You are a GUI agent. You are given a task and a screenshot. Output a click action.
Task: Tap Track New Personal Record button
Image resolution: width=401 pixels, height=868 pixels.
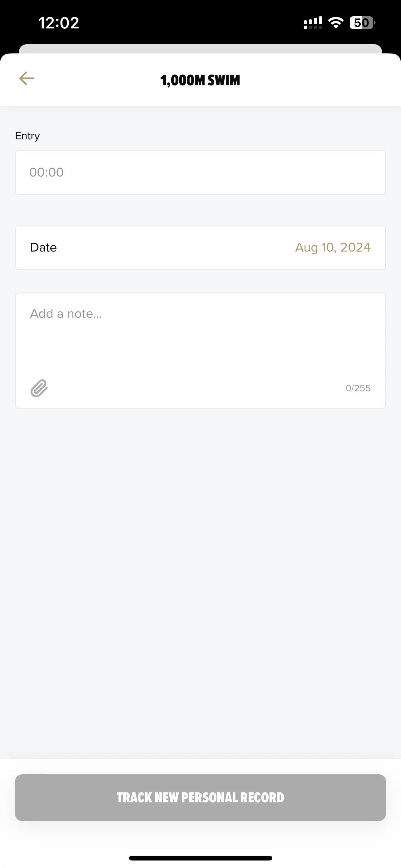200,798
